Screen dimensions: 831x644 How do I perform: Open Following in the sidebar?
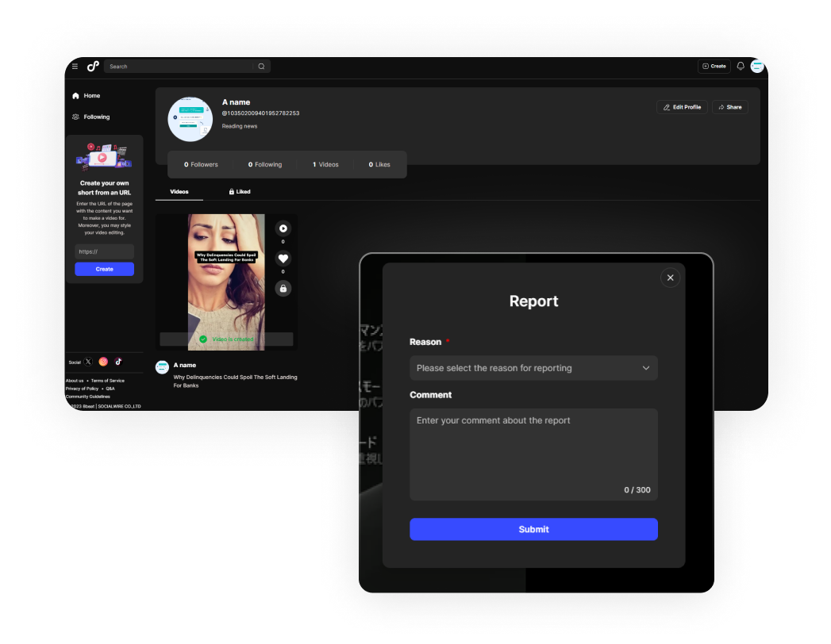point(96,117)
